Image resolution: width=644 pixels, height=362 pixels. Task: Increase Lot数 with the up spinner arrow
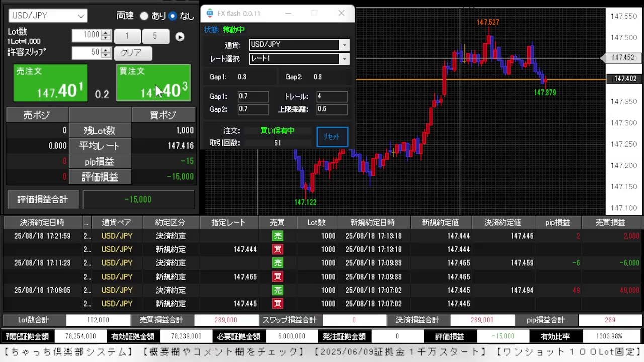[x=106, y=32]
